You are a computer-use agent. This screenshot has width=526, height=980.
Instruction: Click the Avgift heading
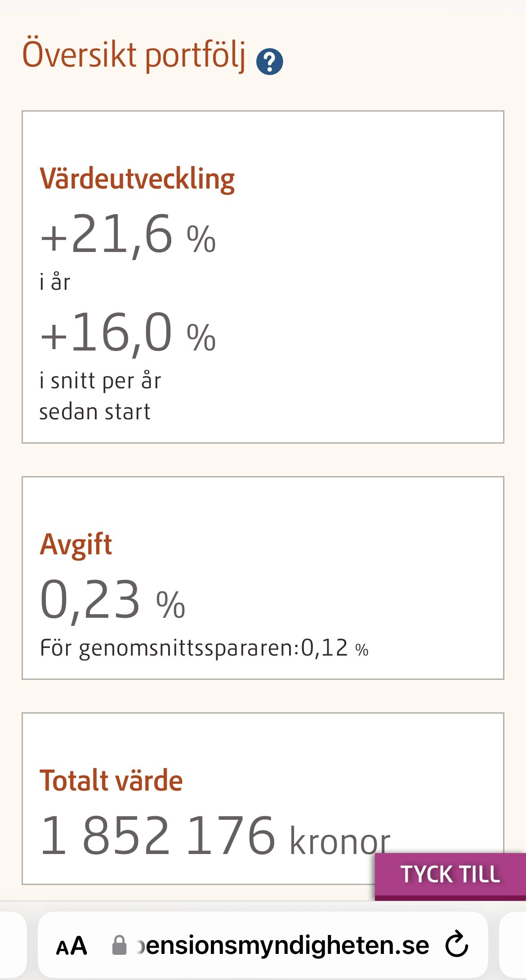pyautogui.click(x=76, y=544)
